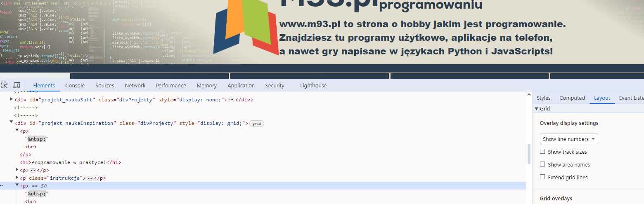Enable Show track sizes checkbox
This screenshot has width=644, height=204.
tap(542, 152)
